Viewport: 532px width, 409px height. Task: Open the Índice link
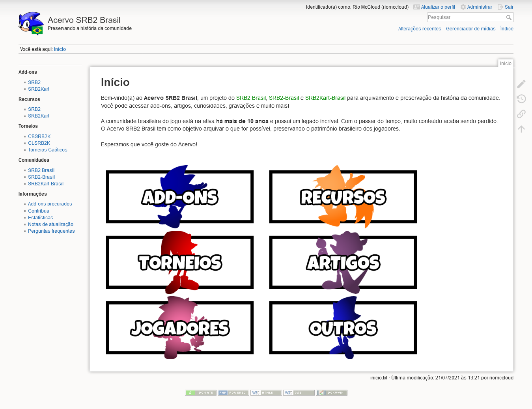tap(507, 29)
